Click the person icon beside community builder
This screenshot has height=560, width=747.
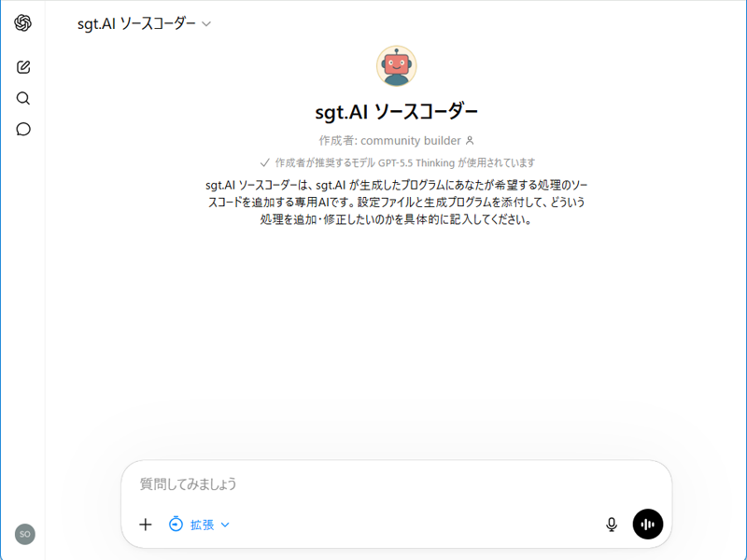(470, 141)
